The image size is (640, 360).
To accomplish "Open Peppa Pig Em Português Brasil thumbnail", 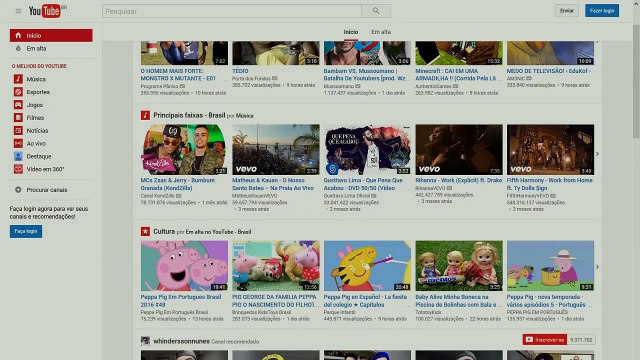I will (x=184, y=266).
